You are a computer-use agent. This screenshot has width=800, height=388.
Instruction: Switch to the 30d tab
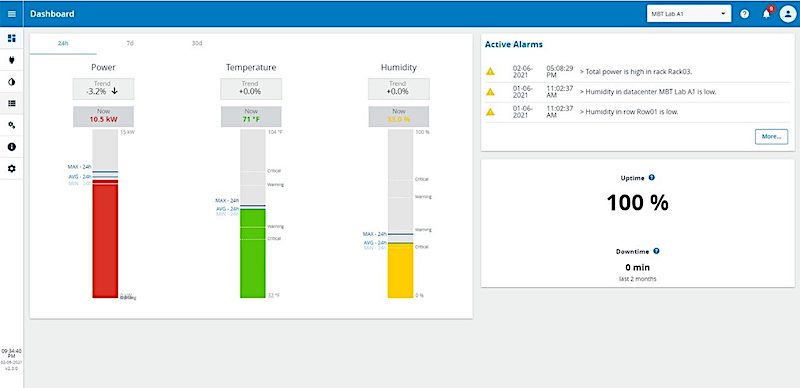[197, 44]
